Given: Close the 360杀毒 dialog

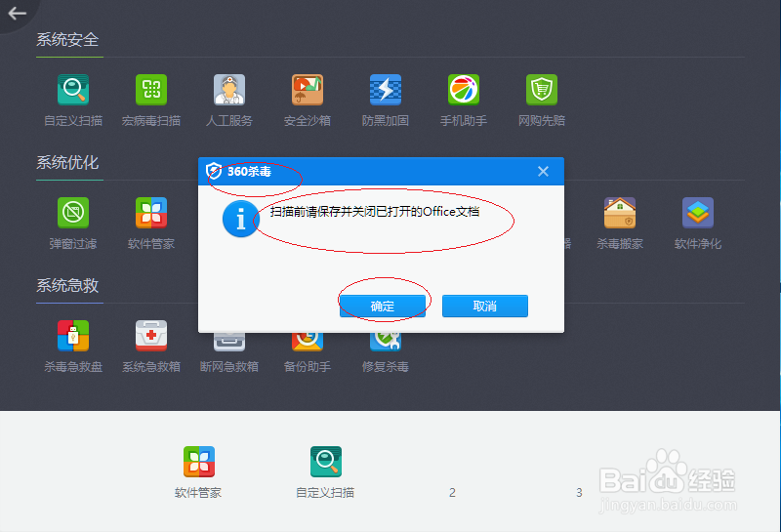Looking at the screenshot, I should tap(543, 172).
